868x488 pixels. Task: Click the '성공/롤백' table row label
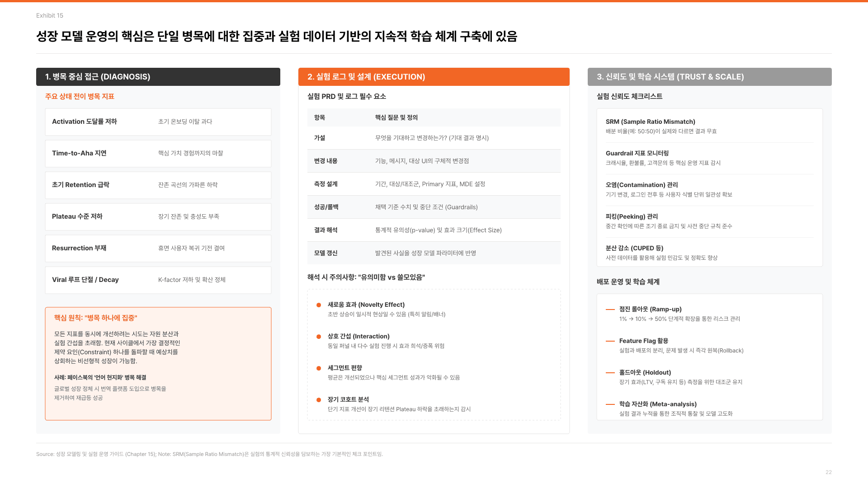pos(326,207)
